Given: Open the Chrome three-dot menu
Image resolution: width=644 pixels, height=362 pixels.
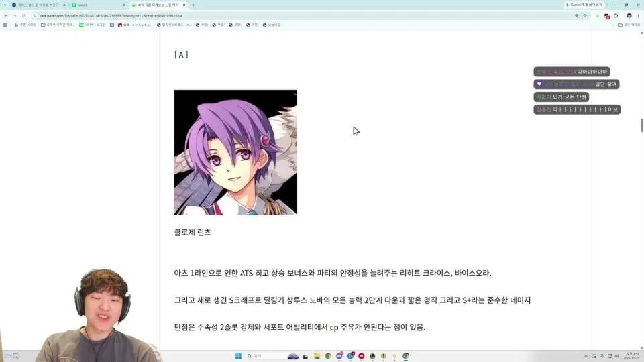Looking at the screenshot, I should [639, 16].
